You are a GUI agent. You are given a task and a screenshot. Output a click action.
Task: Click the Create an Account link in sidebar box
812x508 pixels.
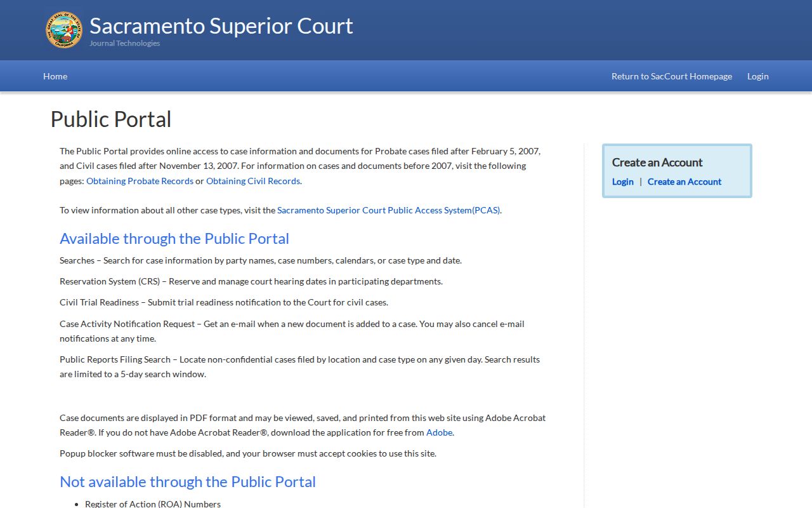click(x=684, y=182)
